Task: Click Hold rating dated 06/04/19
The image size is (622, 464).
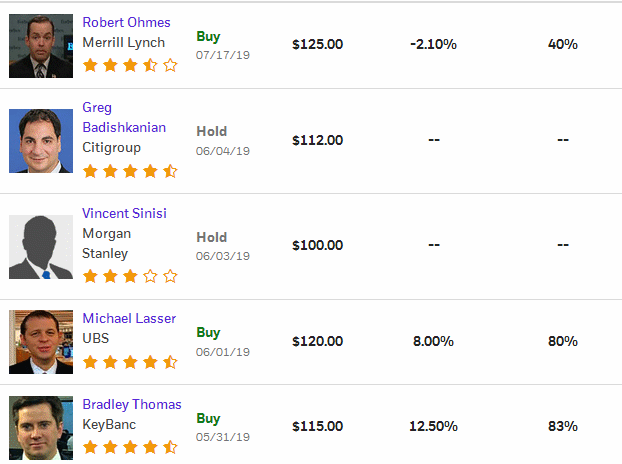Action: (212, 131)
